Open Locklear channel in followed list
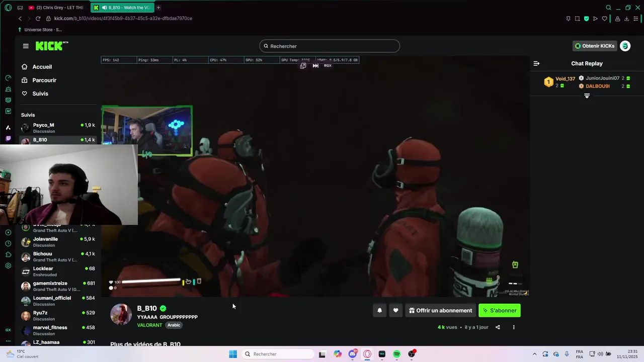Viewport: 644px width, 362px height. pos(58,271)
